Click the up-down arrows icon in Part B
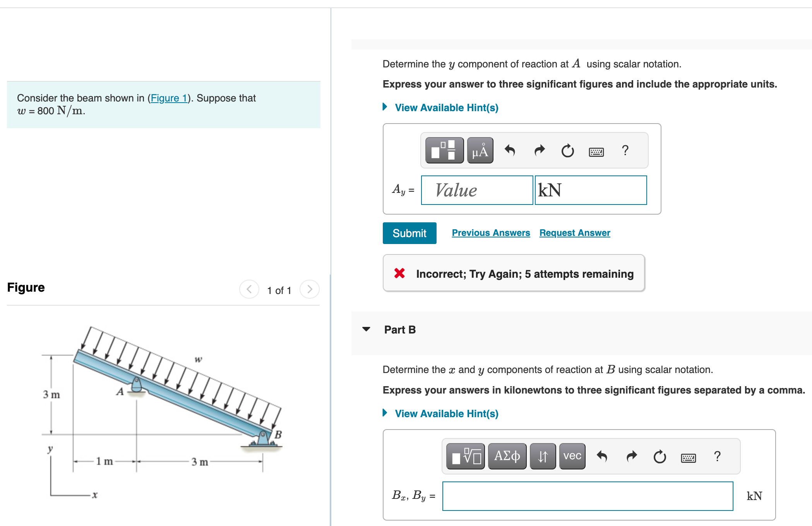Viewport: 812px width, 526px height. coord(543,456)
